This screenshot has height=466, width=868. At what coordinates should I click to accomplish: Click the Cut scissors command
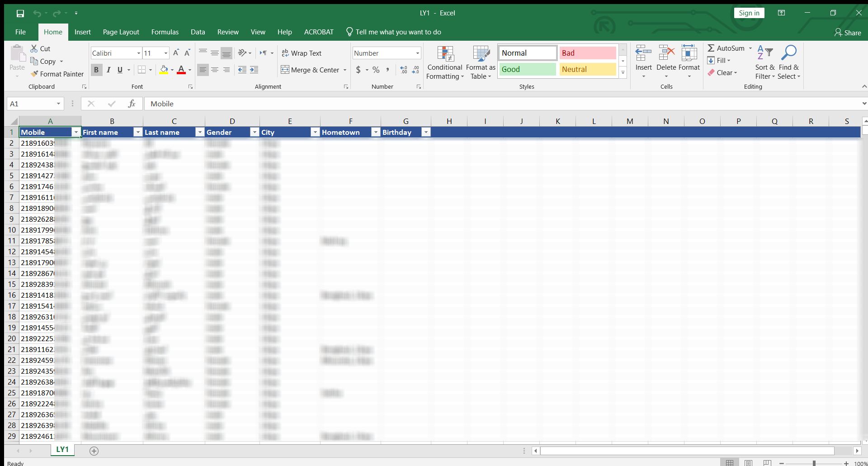point(40,48)
